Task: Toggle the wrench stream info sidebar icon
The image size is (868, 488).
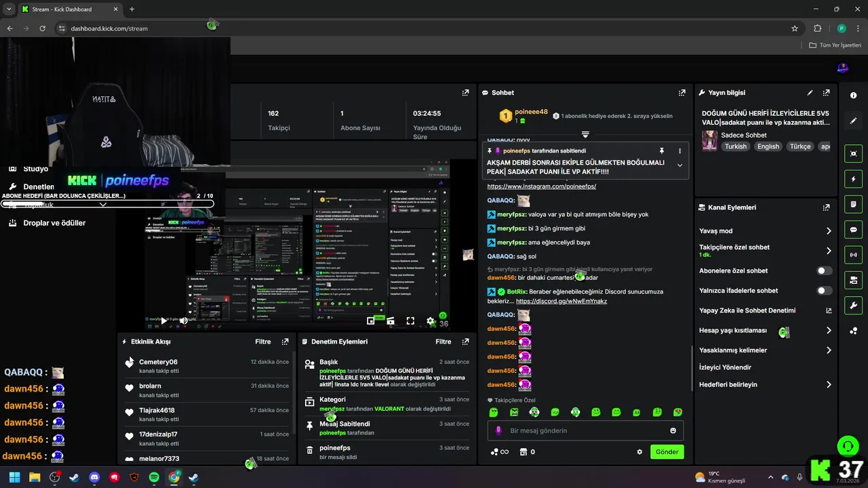Action: point(854,305)
